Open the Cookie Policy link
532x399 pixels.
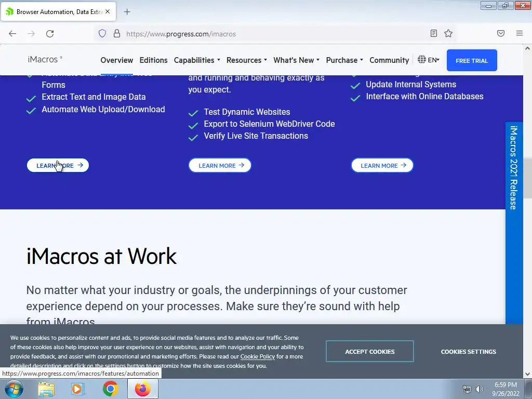tap(258, 356)
